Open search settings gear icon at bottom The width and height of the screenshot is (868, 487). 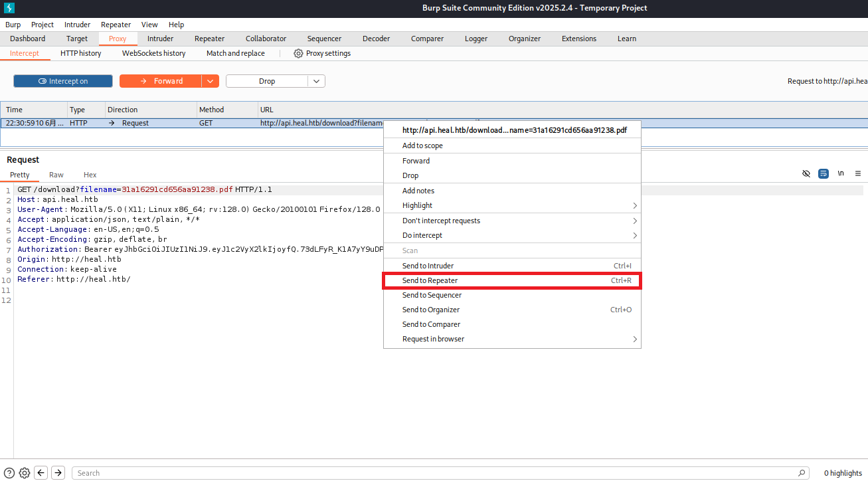coord(25,473)
